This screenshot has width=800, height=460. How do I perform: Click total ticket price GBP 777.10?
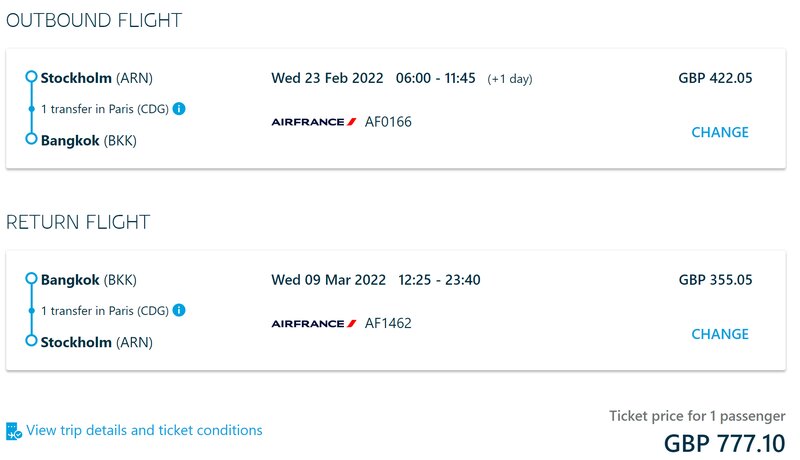click(724, 443)
